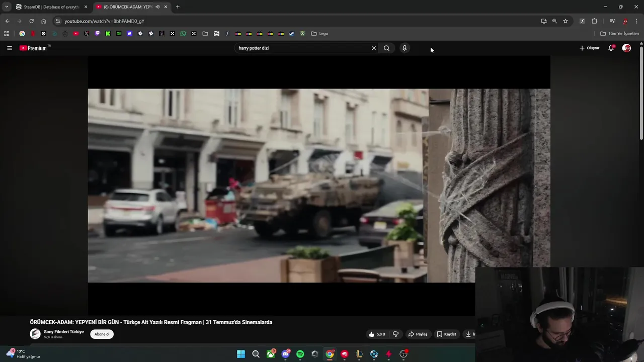This screenshot has height=362, width=644.
Task: Open Discord from the taskbar
Action: coord(286,354)
